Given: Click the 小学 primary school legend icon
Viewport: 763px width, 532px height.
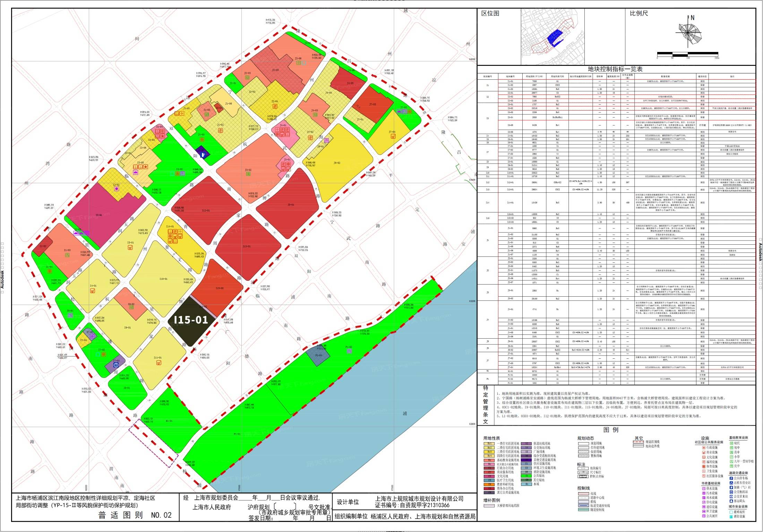Looking at the screenshot, I should (731, 457).
